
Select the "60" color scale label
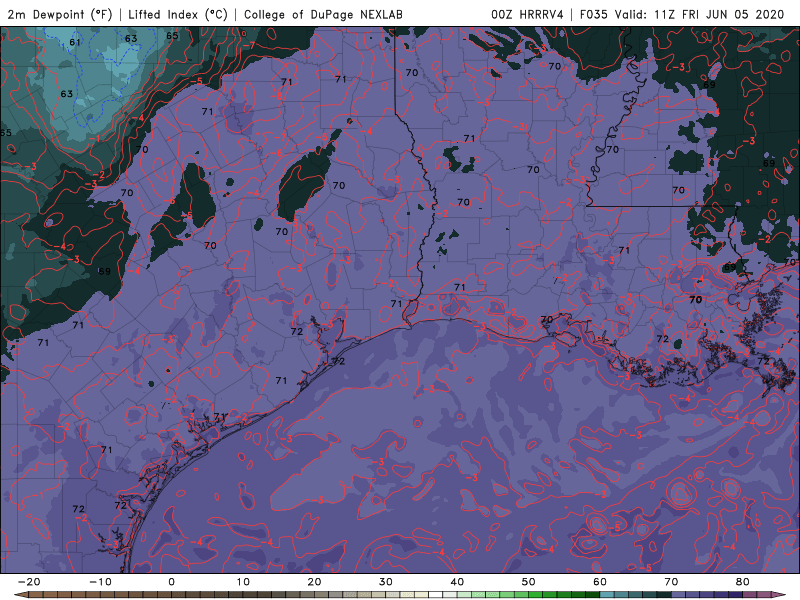click(x=600, y=582)
